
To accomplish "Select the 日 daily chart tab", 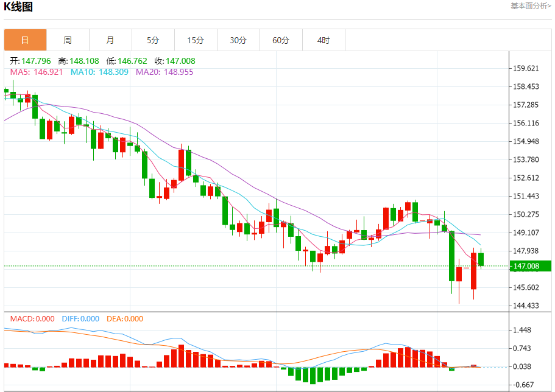I will click(x=25, y=40).
